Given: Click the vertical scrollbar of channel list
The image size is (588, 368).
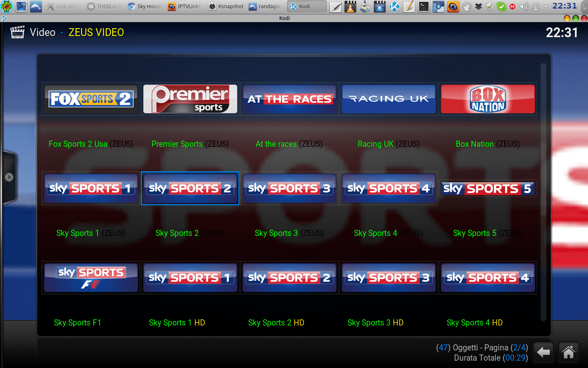Looking at the screenshot, I should (x=543, y=192).
